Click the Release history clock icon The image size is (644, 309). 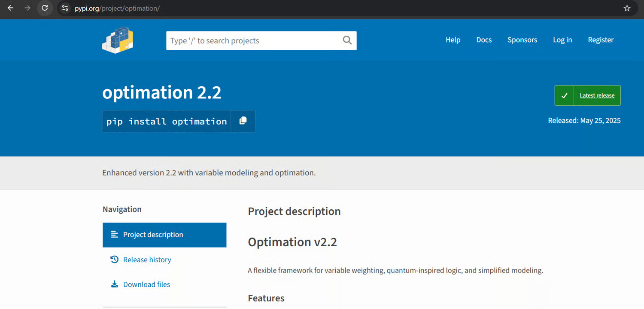pyautogui.click(x=114, y=259)
